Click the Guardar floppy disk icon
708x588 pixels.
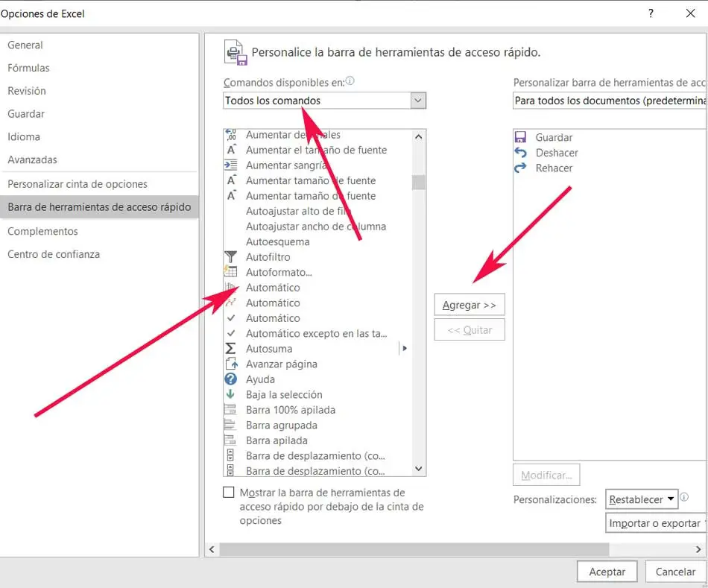pos(521,137)
